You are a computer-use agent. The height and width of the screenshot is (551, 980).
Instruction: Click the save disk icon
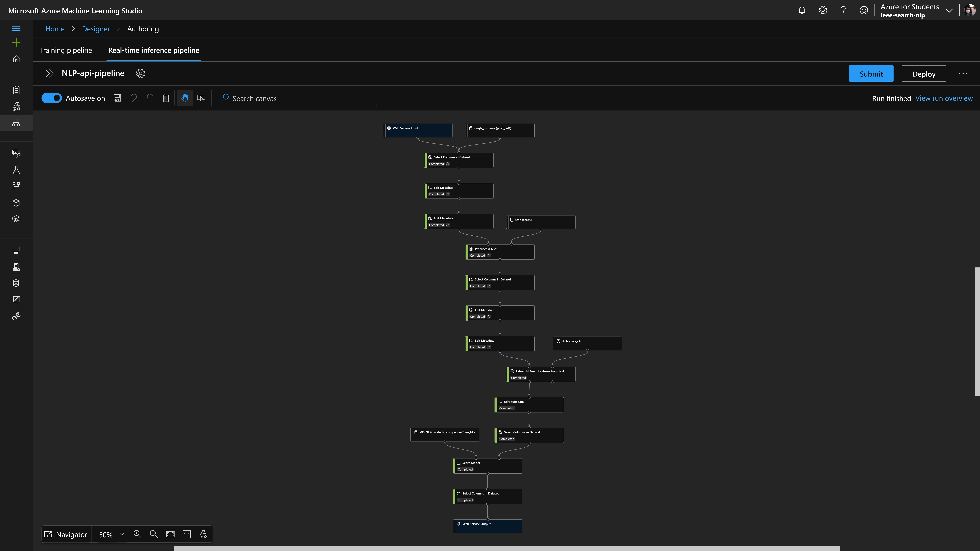117,98
